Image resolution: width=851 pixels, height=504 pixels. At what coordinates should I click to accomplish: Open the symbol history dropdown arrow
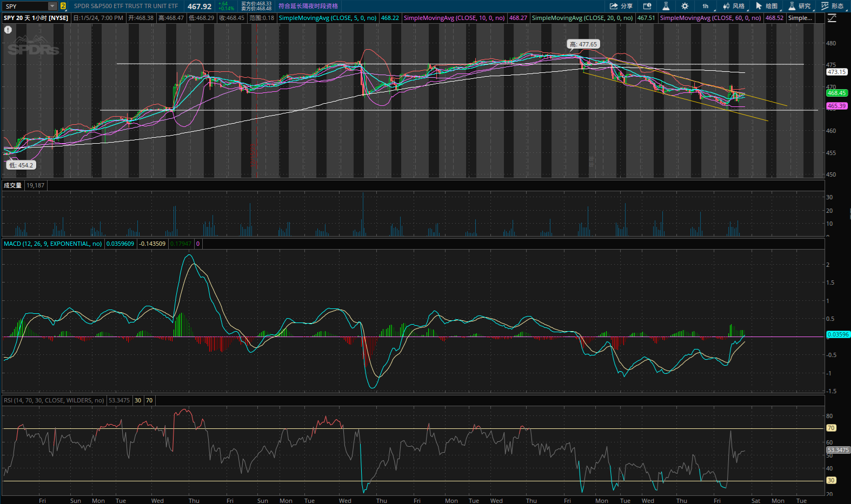coord(52,6)
